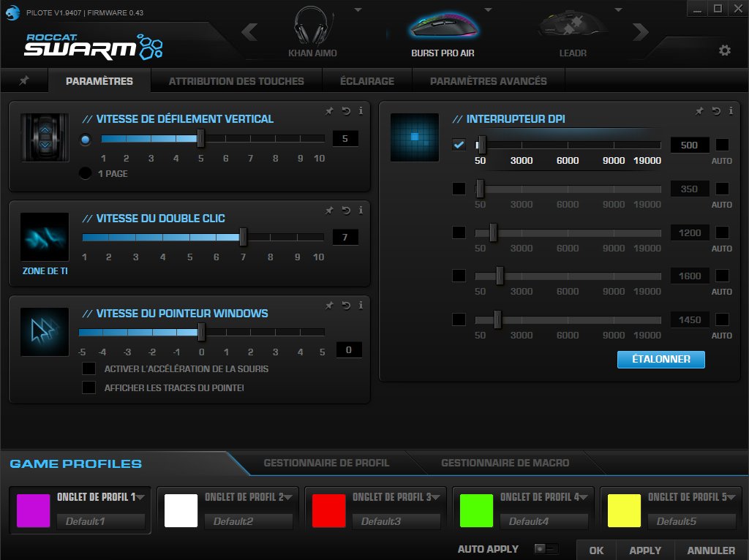Viewport: 749px width, 560px height.
Task: Show info for Vitesse du double clic
Action: pos(361,211)
